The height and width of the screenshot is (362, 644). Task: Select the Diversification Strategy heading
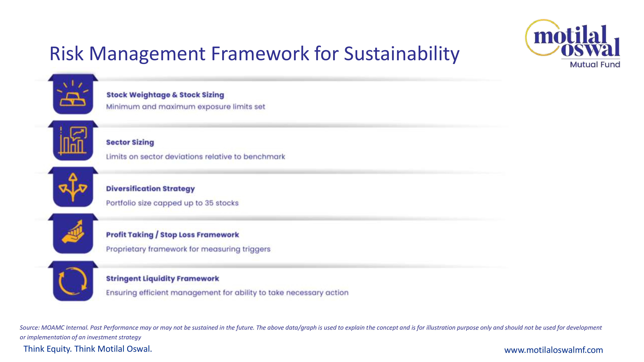(x=150, y=189)
